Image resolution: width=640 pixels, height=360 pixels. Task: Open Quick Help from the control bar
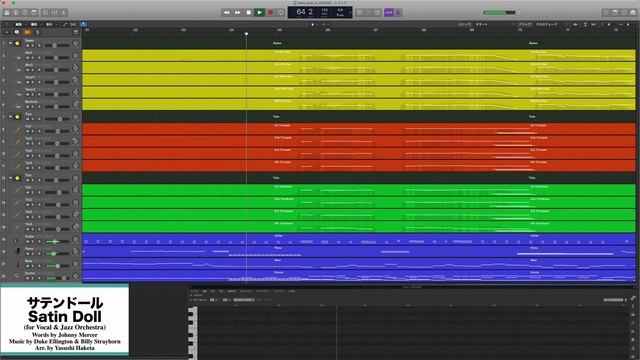point(25,13)
